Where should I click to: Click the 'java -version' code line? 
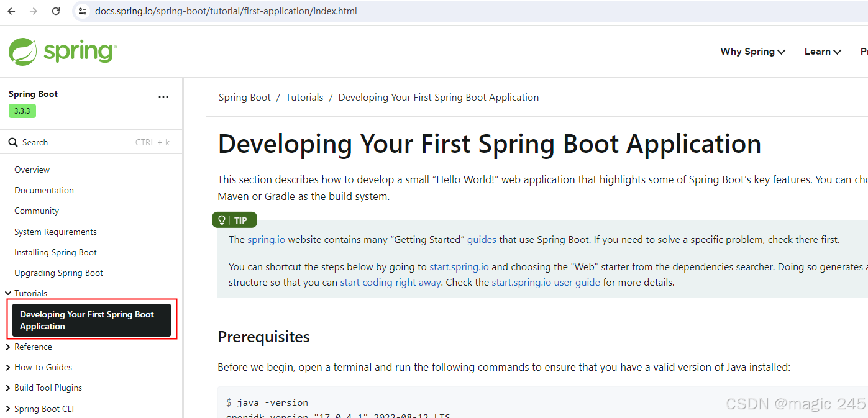point(267,402)
